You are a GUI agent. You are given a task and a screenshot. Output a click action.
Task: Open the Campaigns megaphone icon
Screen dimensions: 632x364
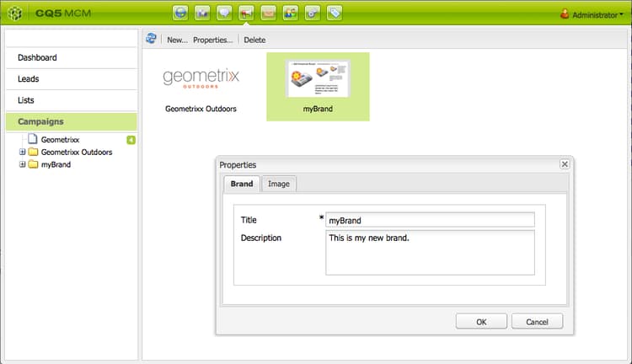246,13
